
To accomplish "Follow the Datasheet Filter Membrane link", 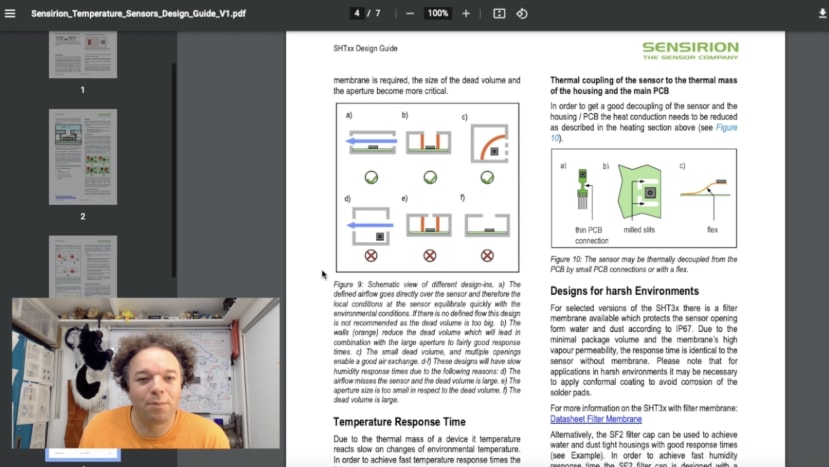I will (596, 419).
